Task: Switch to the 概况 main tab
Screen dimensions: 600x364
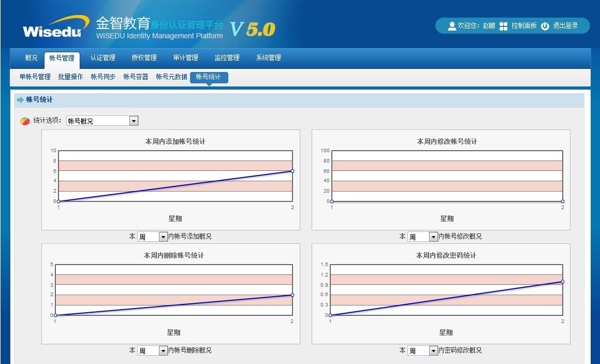Action: [31, 58]
